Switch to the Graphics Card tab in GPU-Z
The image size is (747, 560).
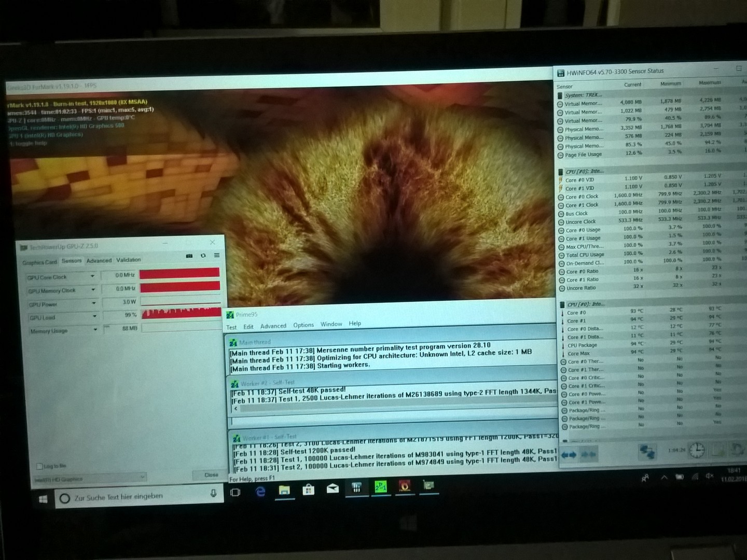coord(39,262)
